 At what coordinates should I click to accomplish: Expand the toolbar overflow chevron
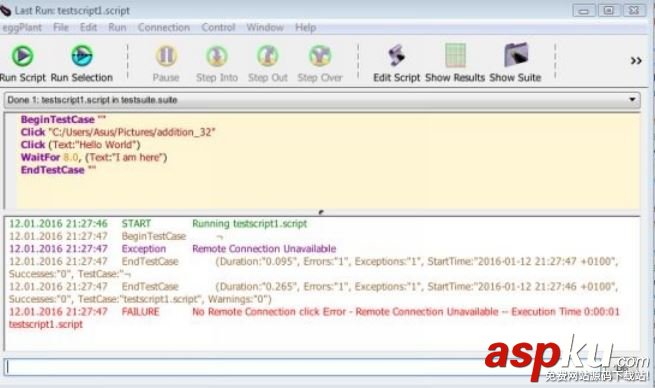click(x=636, y=61)
